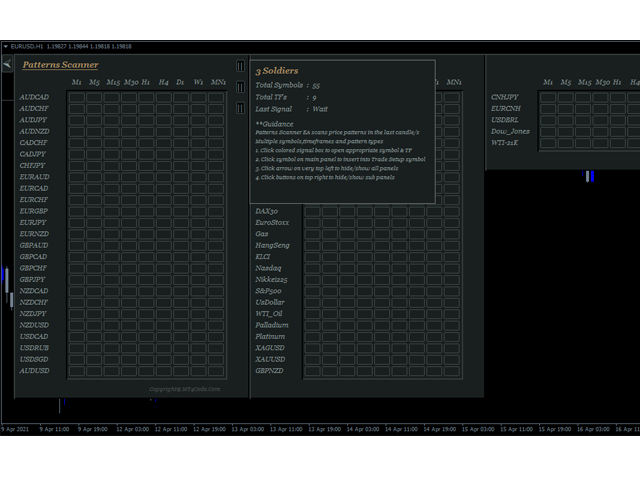Select CADCHF symbol label
Viewport: 640px width, 480px height.
33,143
